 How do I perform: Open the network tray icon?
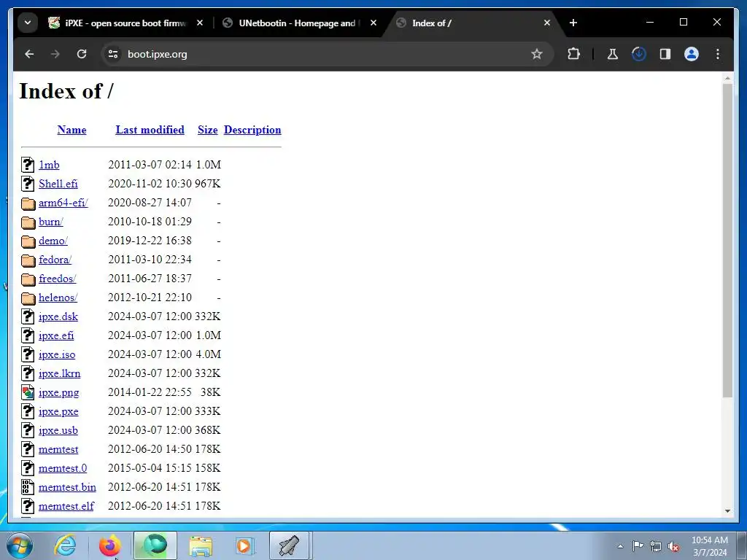click(656, 546)
